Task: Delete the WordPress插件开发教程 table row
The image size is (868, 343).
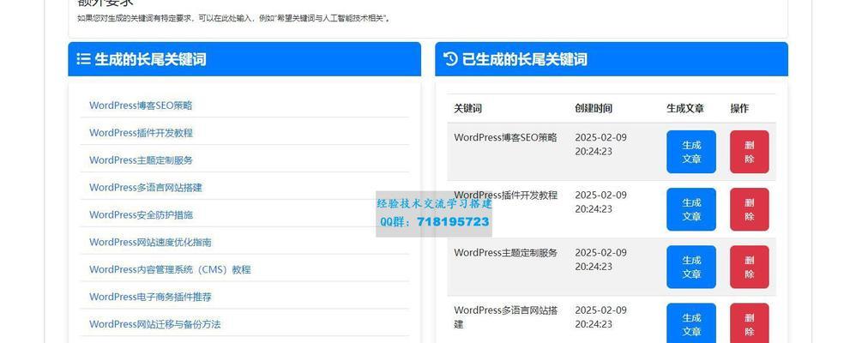Action: [749, 209]
